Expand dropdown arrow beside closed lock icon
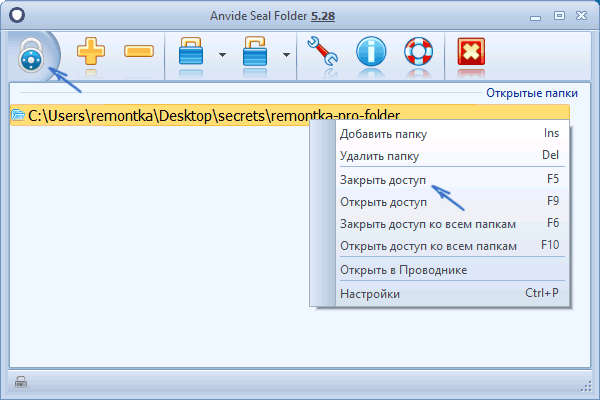This screenshot has width=600, height=400. (x=222, y=55)
